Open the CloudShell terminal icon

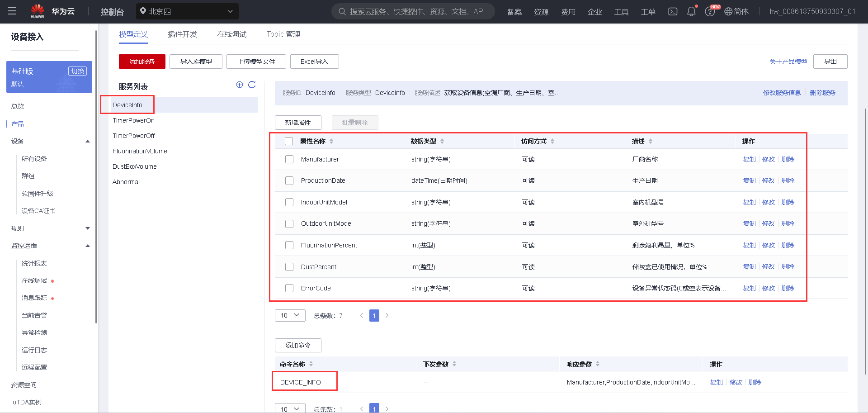tap(673, 11)
